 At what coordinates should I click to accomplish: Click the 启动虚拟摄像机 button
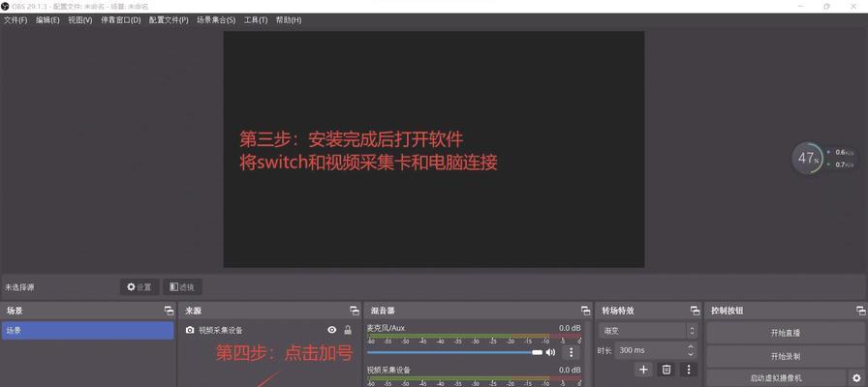coord(777,378)
